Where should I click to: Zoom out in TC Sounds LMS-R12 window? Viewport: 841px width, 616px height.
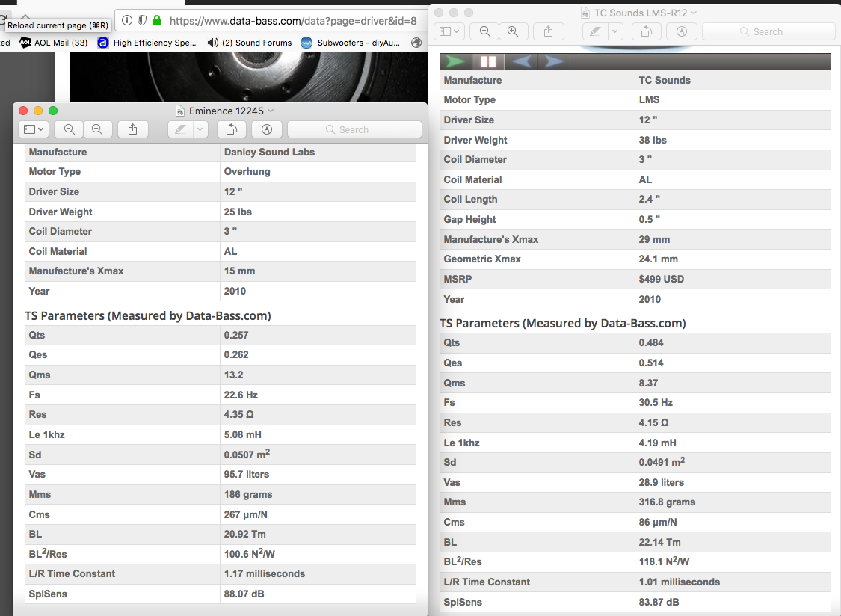(484, 31)
